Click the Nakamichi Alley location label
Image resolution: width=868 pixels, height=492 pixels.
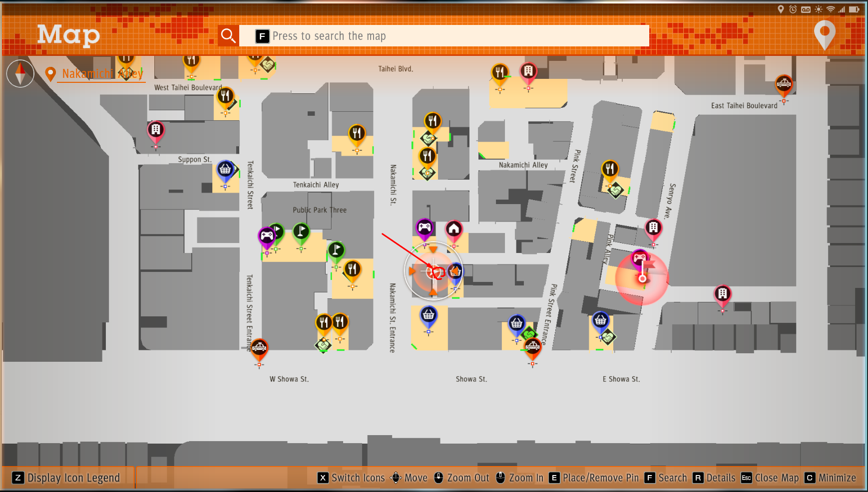(102, 74)
